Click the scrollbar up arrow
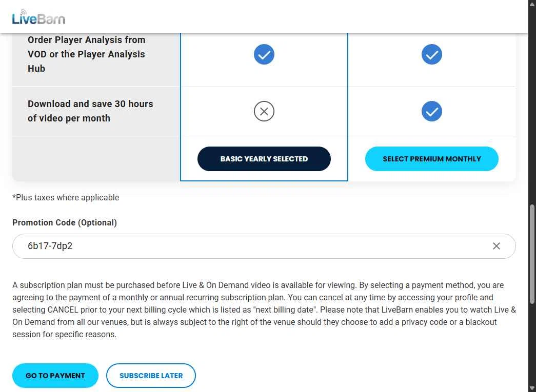Viewport: 536px width, 392px height. click(532, 4)
